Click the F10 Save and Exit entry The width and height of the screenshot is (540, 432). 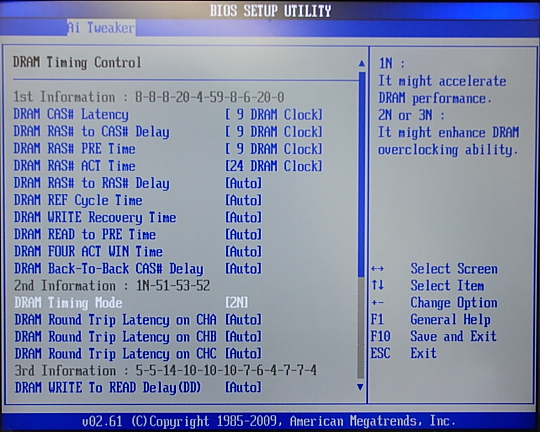pos(434,336)
